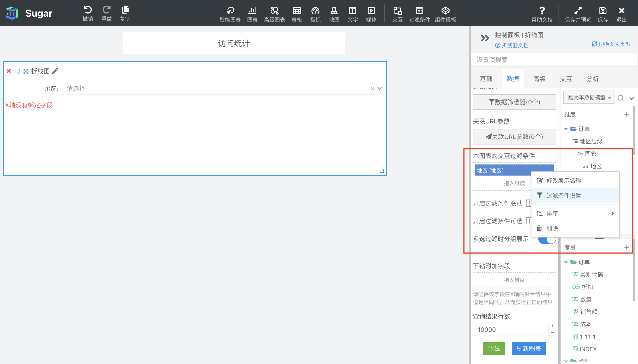This screenshot has width=638, height=364.
Task: Select 删除 from the context menu
Action: pos(552,228)
